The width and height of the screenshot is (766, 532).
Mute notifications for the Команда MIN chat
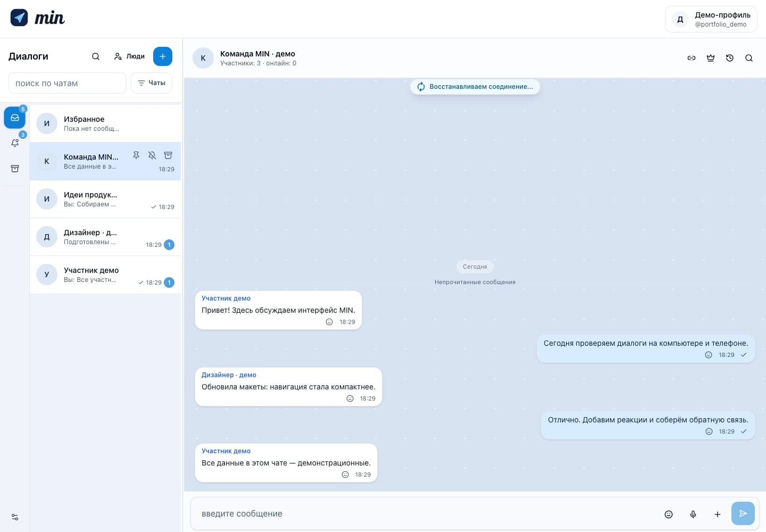click(x=152, y=155)
